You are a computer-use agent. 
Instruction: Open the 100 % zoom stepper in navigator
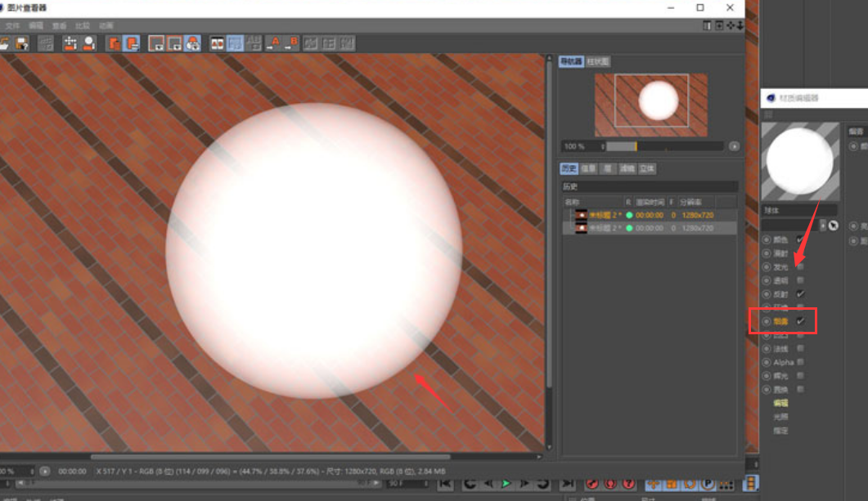coord(603,146)
